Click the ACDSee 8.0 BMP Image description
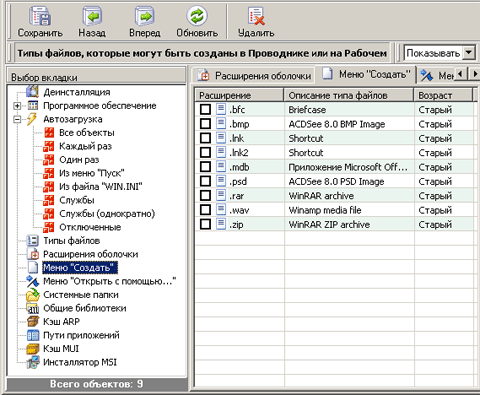 [337, 124]
